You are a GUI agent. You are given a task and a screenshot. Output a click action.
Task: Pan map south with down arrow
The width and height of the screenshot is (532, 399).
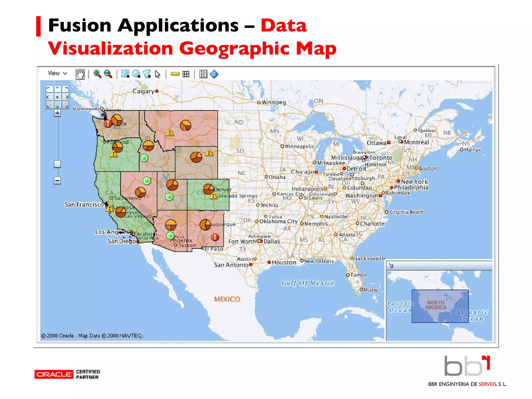click(57, 105)
